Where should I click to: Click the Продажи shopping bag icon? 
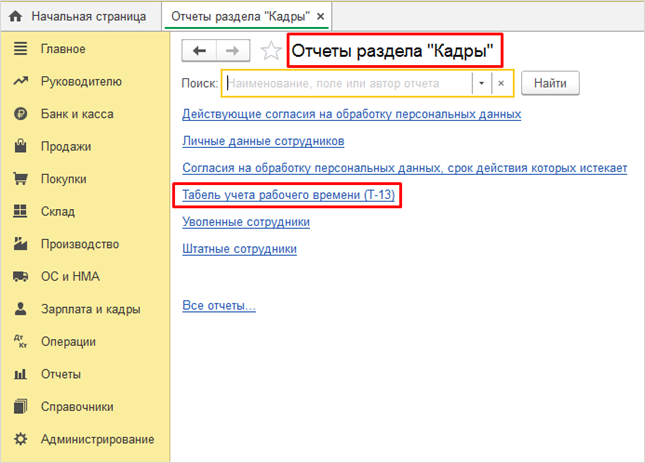point(19,147)
